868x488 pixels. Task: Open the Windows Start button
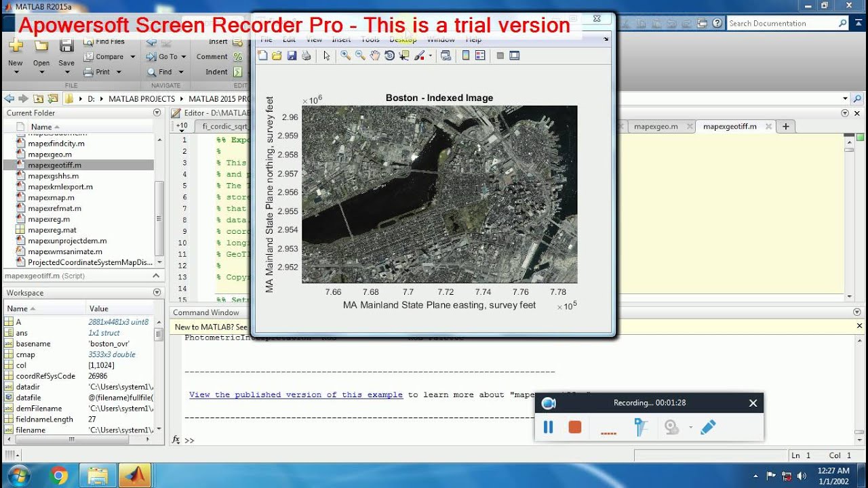[19, 475]
